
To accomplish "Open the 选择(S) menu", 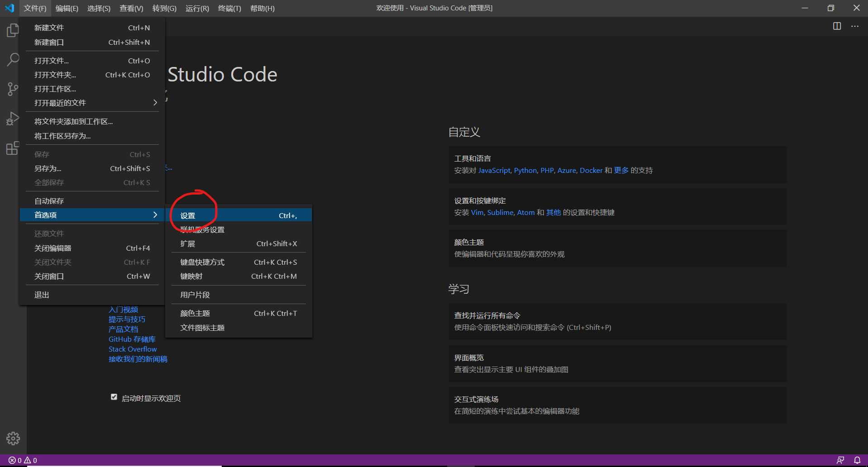I will coord(99,8).
